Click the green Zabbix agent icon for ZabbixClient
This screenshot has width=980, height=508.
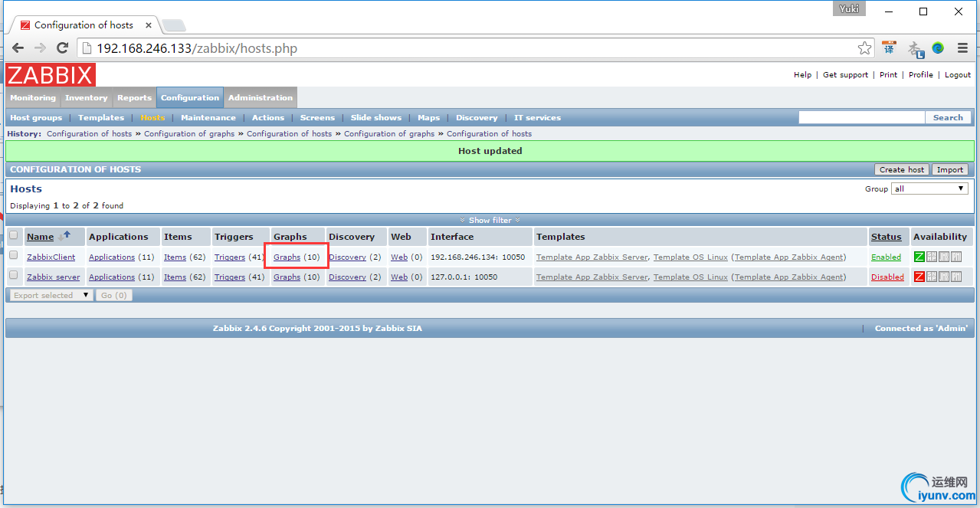(x=919, y=257)
